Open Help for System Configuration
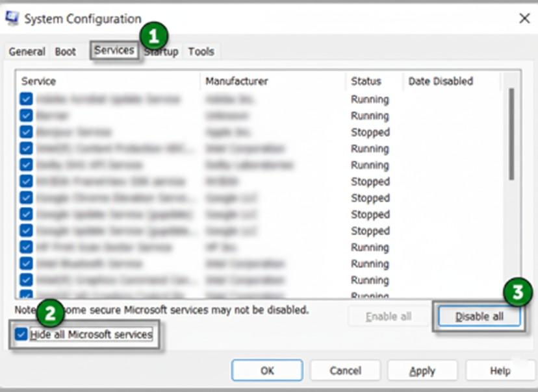The width and height of the screenshot is (538, 392). click(x=500, y=371)
